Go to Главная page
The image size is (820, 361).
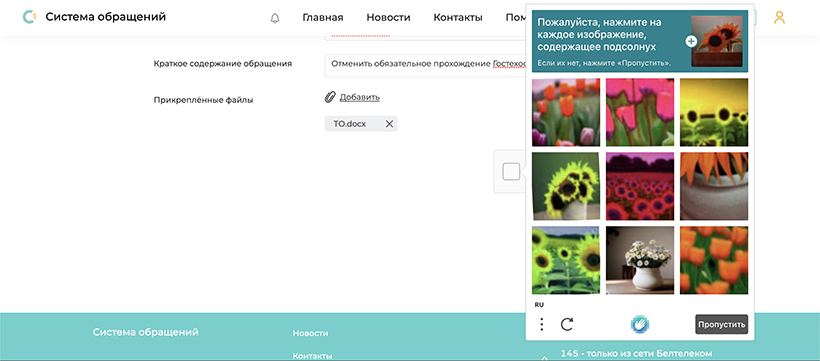tap(323, 18)
